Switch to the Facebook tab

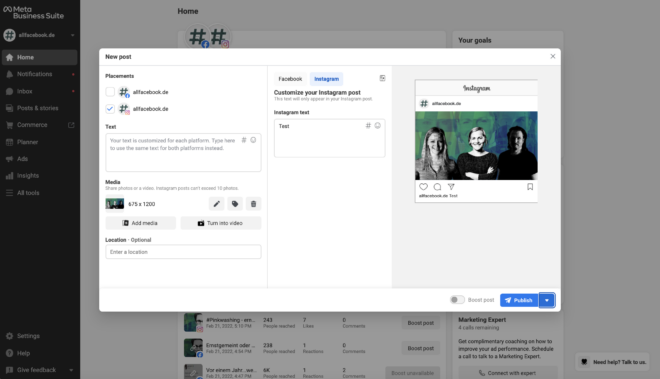click(290, 79)
